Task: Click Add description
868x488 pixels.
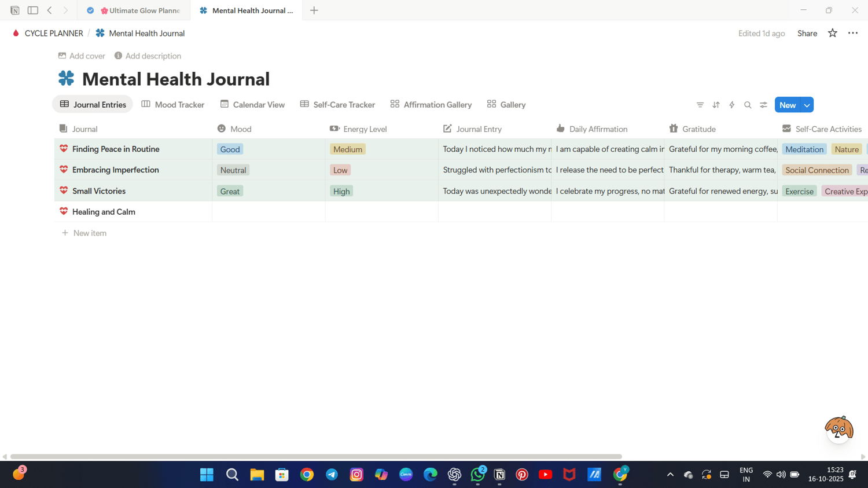Action: (148, 56)
